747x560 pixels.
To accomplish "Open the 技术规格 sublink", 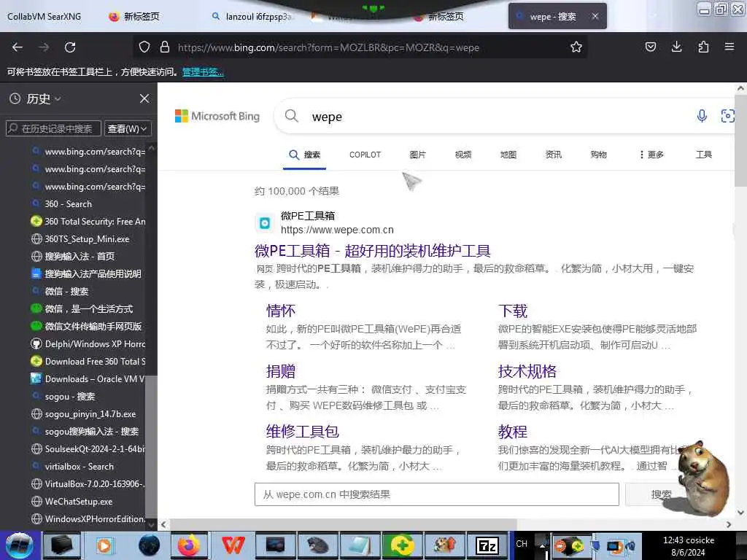I will [x=527, y=371].
